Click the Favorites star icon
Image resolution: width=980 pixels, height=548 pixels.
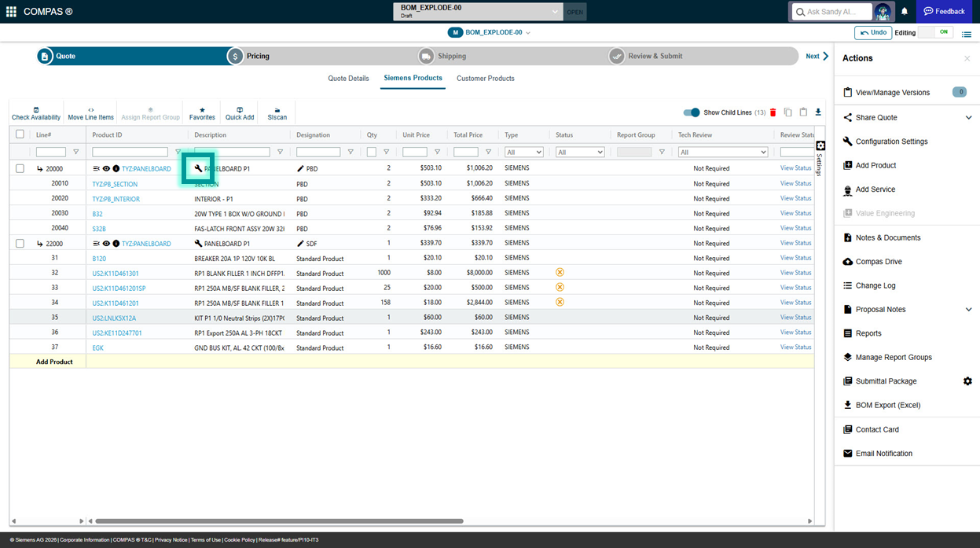pyautogui.click(x=202, y=113)
